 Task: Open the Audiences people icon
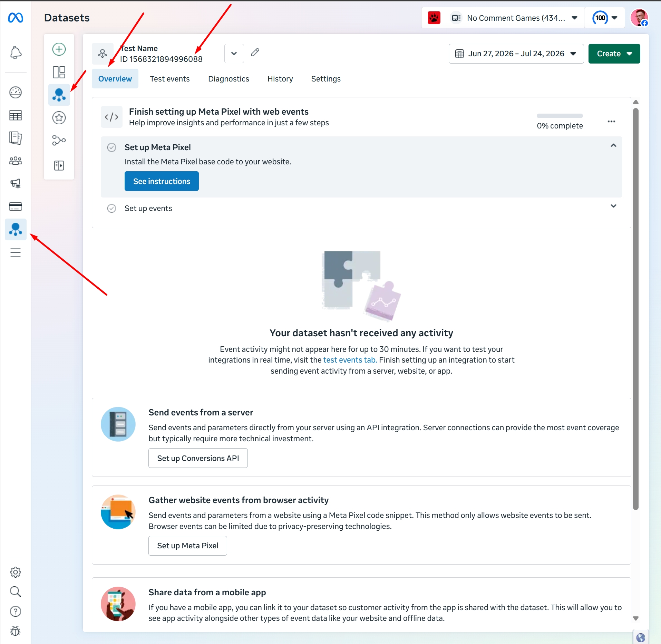(x=16, y=161)
